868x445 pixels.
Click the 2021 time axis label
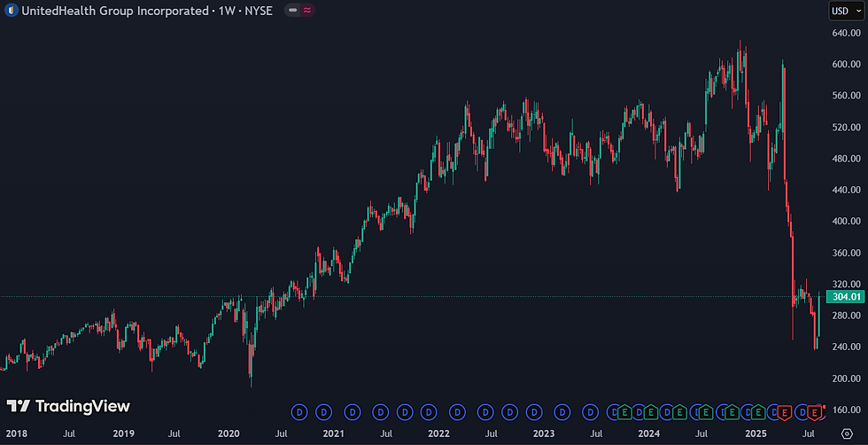(x=334, y=433)
